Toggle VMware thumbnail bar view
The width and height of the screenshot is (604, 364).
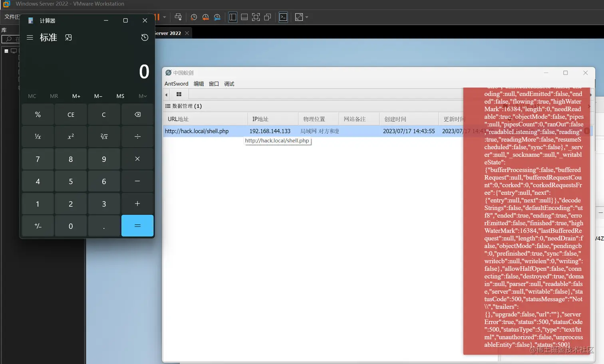click(x=244, y=17)
